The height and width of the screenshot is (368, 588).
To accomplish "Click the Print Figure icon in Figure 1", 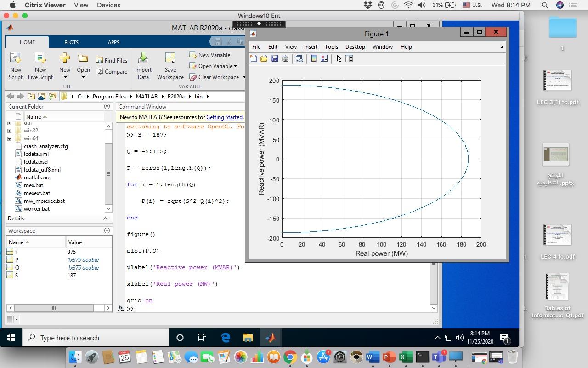I will (285, 58).
